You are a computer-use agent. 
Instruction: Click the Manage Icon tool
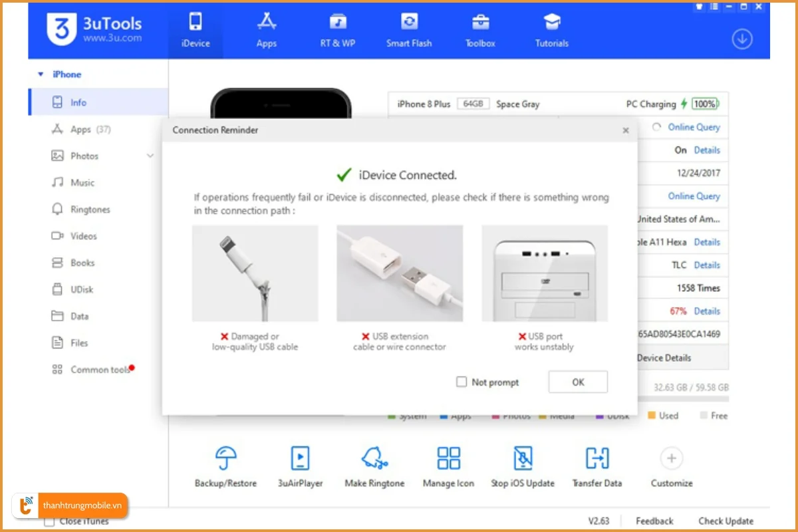coord(448,459)
